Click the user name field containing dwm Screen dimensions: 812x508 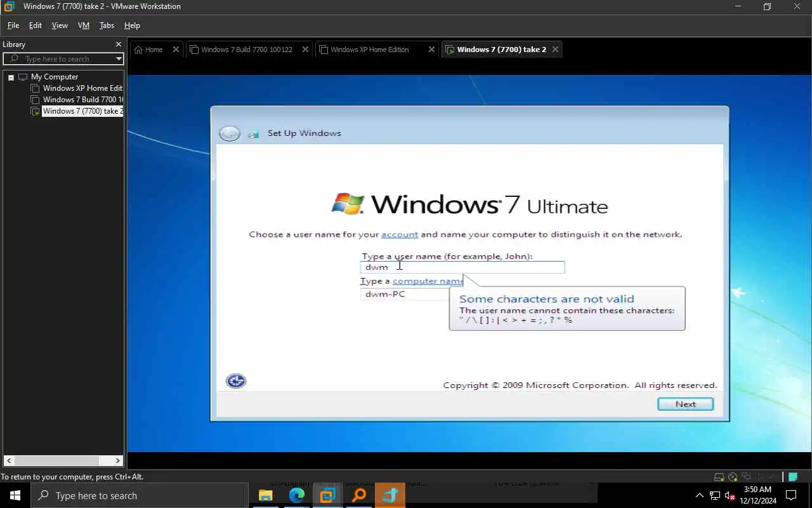[462, 267]
